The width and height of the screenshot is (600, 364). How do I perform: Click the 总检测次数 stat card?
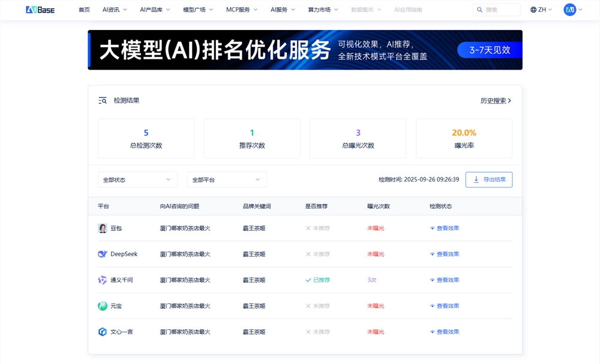point(146,139)
